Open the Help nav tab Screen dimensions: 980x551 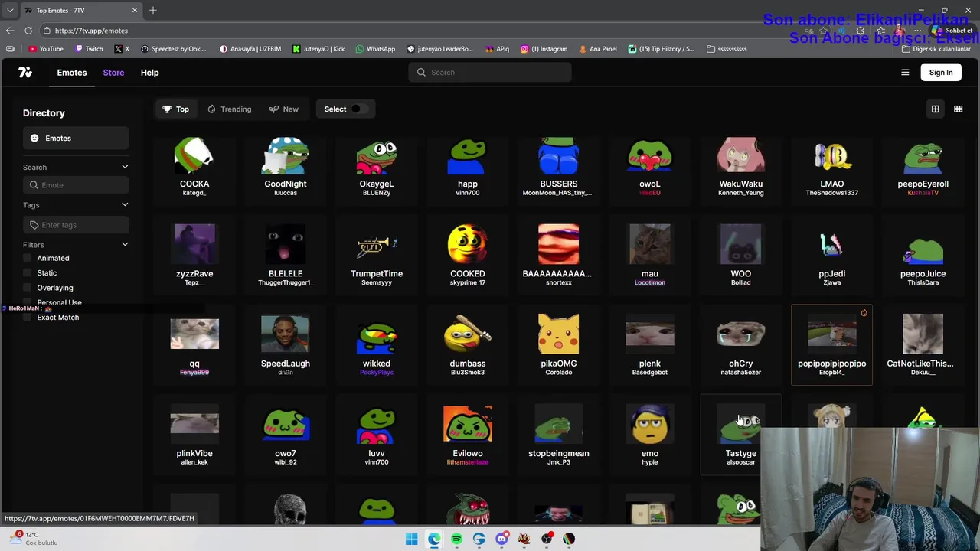149,73
